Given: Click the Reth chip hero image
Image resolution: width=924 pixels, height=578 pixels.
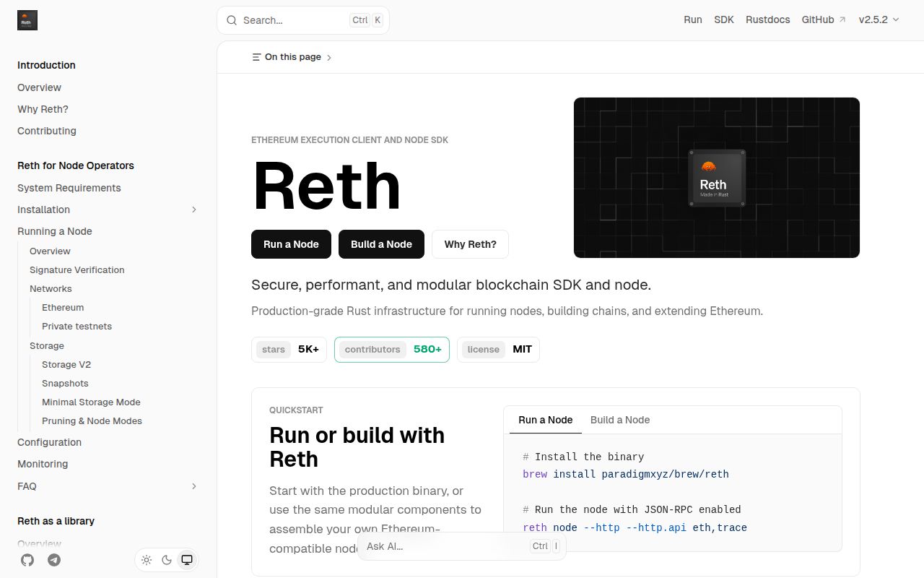Looking at the screenshot, I should [x=717, y=178].
